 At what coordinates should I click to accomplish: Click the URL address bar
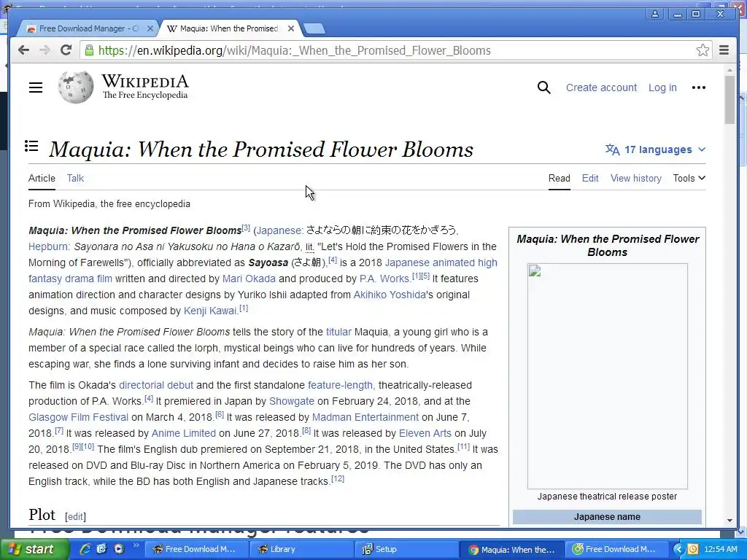(395, 50)
